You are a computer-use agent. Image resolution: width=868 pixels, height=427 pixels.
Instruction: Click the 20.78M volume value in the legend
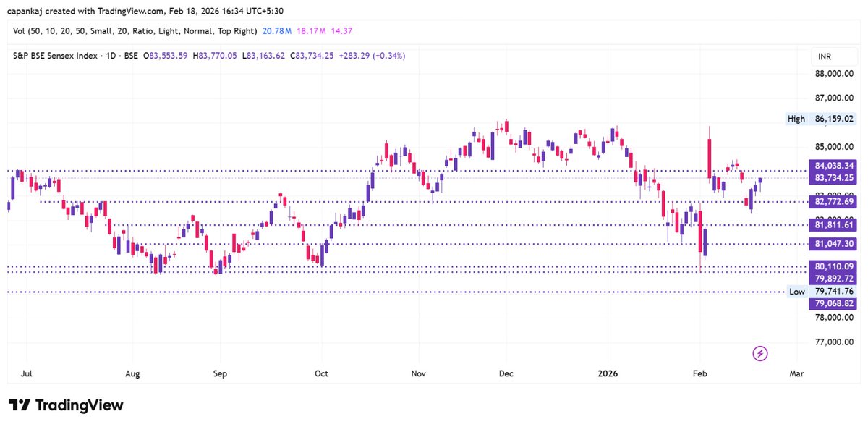coord(276,30)
